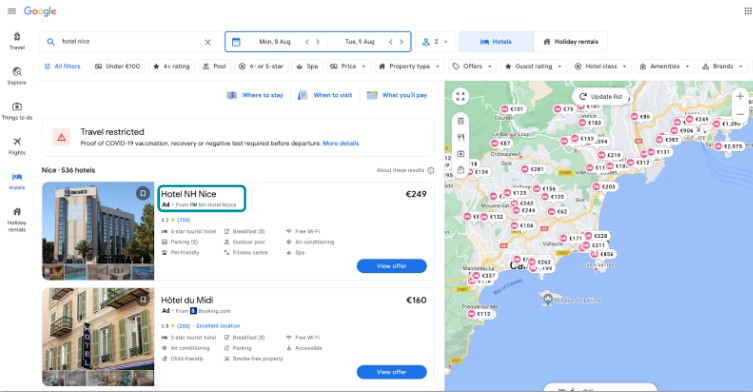Go to Flights in the sidebar
Image resolution: width=753 pixels, height=392 pixels.
17,146
